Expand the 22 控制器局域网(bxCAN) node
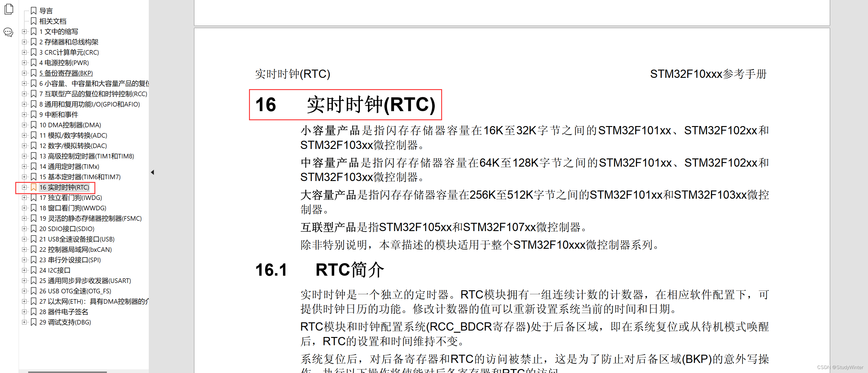The height and width of the screenshot is (373, 868). click(x=24, y=249)
